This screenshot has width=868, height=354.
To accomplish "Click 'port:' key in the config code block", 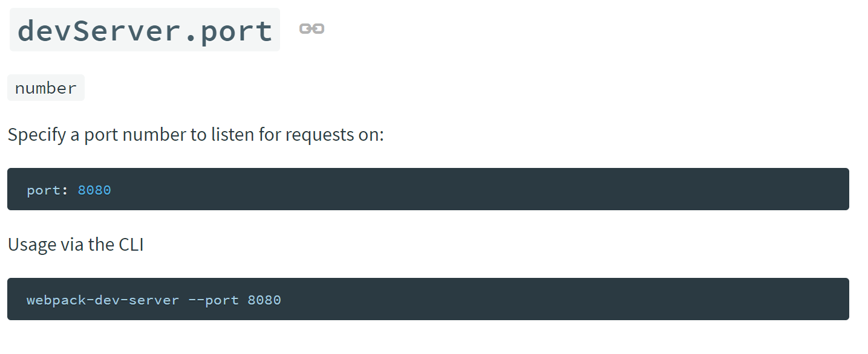I will 48,190.
